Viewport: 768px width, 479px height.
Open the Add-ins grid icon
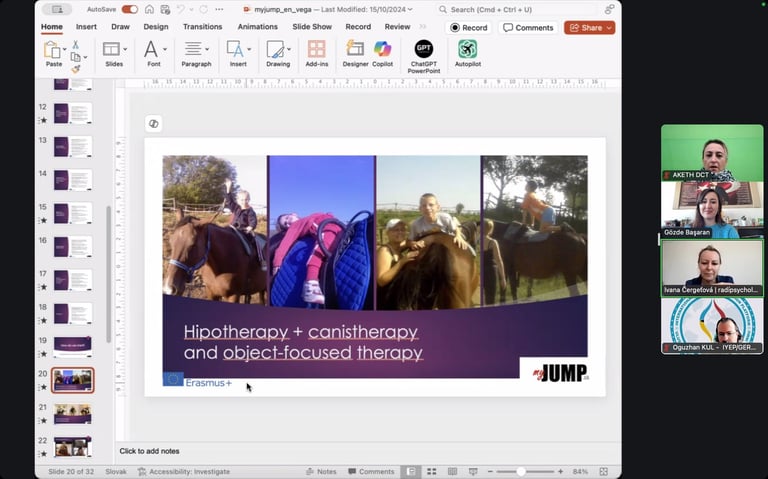[x=316, y=49]
